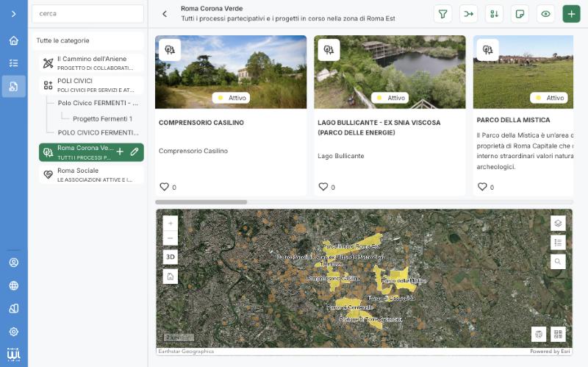Image resolution: width=588 pixels, height=367 pixels.
Task: Click the 'Powered by Esri' attribution
Action: click(550, 352)
